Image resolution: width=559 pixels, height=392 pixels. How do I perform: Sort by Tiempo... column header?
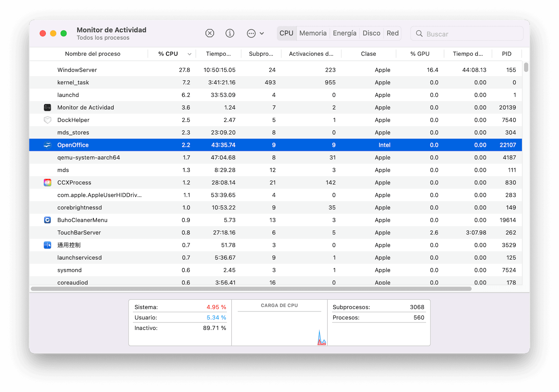(x=218, y=54)
